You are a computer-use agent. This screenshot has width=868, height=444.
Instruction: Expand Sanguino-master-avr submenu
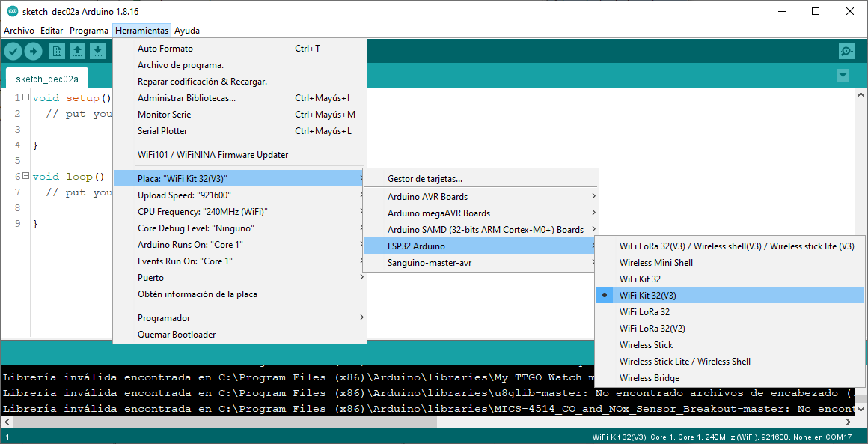tap(480, 262)
